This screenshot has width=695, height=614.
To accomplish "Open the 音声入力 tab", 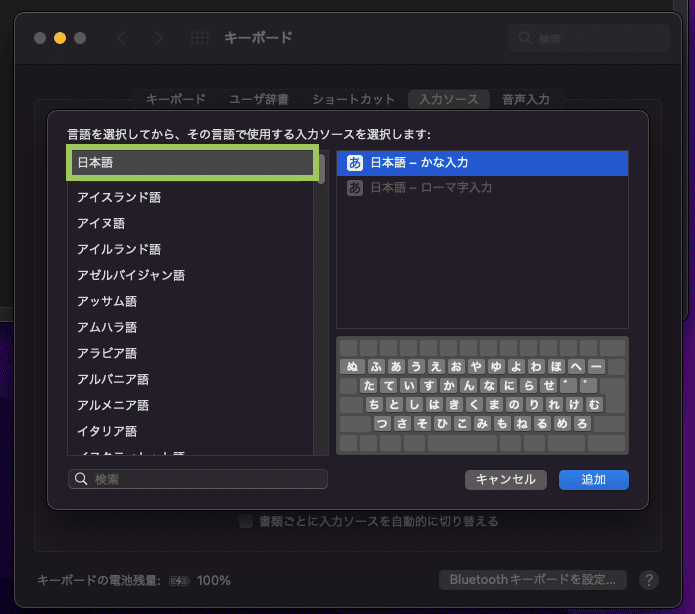I will pos(526,99).
